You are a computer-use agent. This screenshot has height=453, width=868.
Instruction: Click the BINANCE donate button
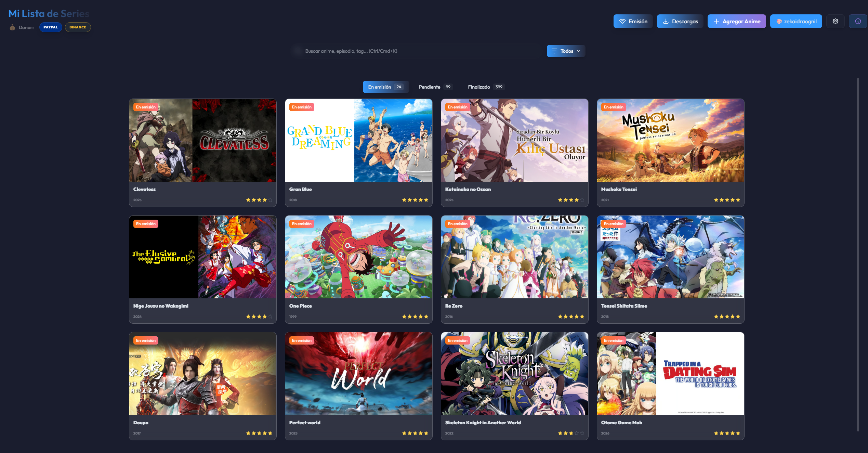[78, 27]
